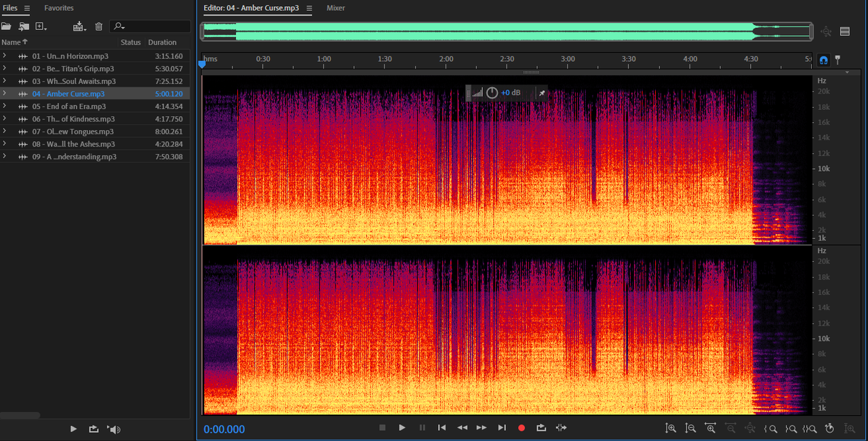Adjust the +0 dB amplitude knob
Image resolution: width=868 pixels, height=441 pixels.
point(492,93)
